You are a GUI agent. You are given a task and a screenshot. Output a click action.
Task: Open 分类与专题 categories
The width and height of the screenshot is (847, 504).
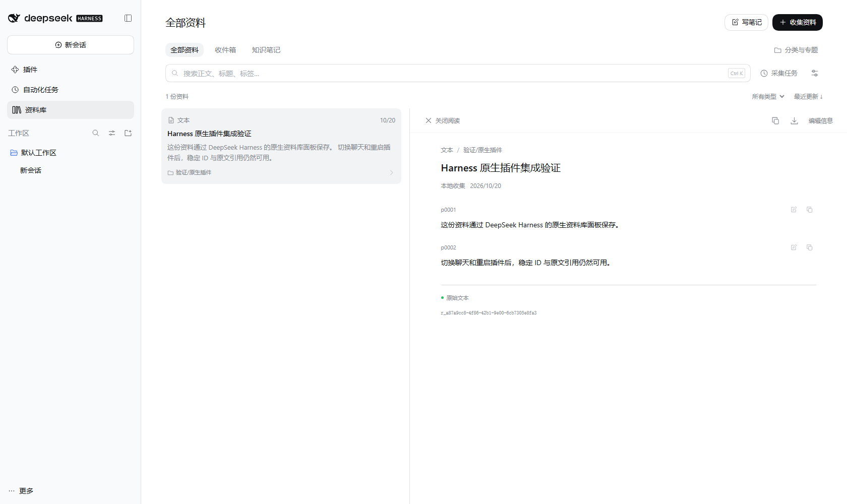pos(796,50)
